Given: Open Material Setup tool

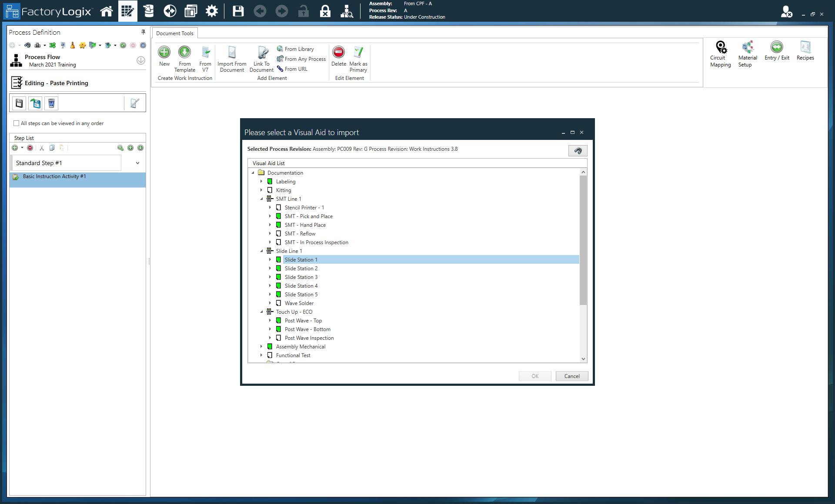Looking at the screenshot, I should (747, 47).
